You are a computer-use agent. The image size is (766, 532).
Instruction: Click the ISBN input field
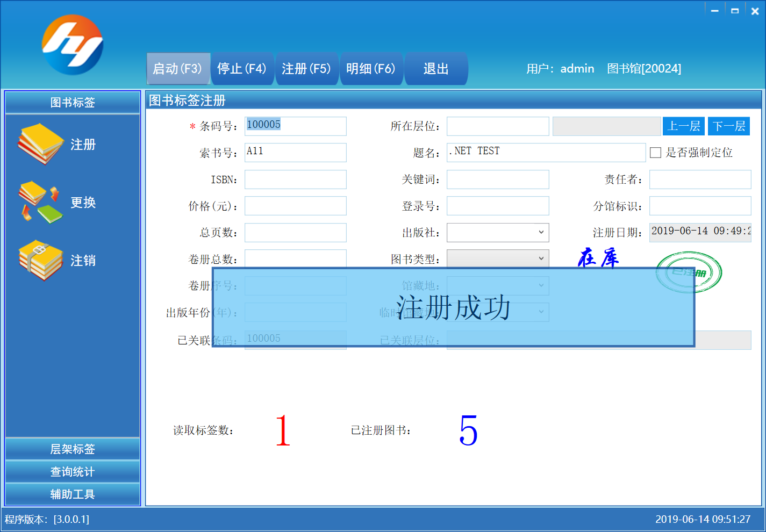295,179
